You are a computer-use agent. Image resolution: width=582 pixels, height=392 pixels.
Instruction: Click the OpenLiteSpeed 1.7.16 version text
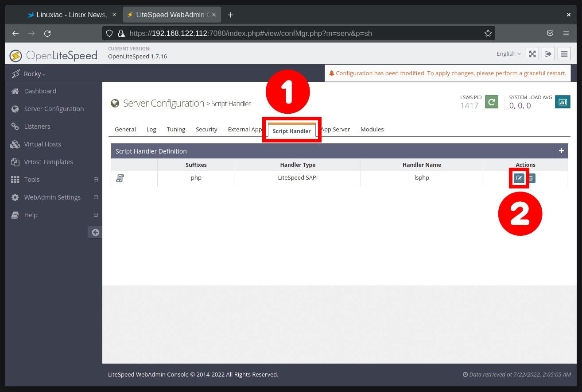click(137, 56)
